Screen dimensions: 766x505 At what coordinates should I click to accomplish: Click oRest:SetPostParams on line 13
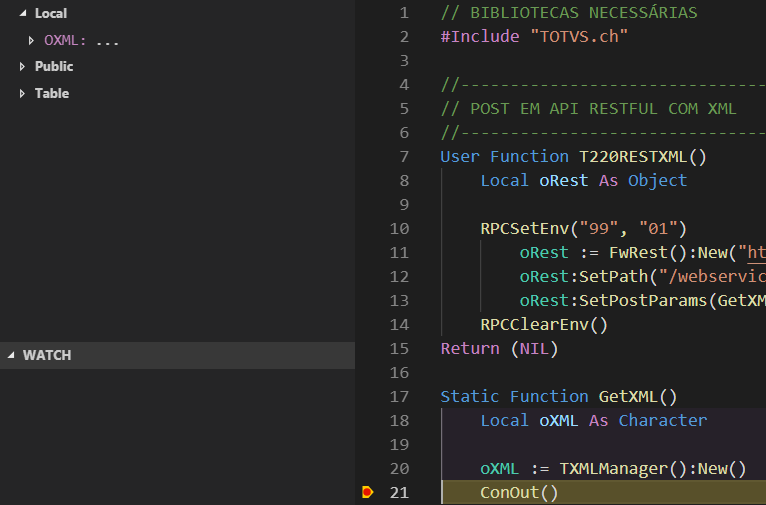pos(613,301)
